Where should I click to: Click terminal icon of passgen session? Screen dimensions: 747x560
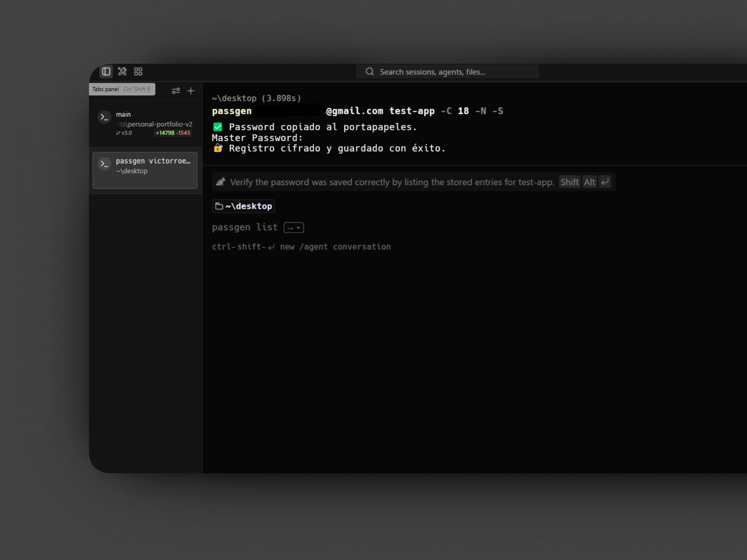(x=104, y=164)
